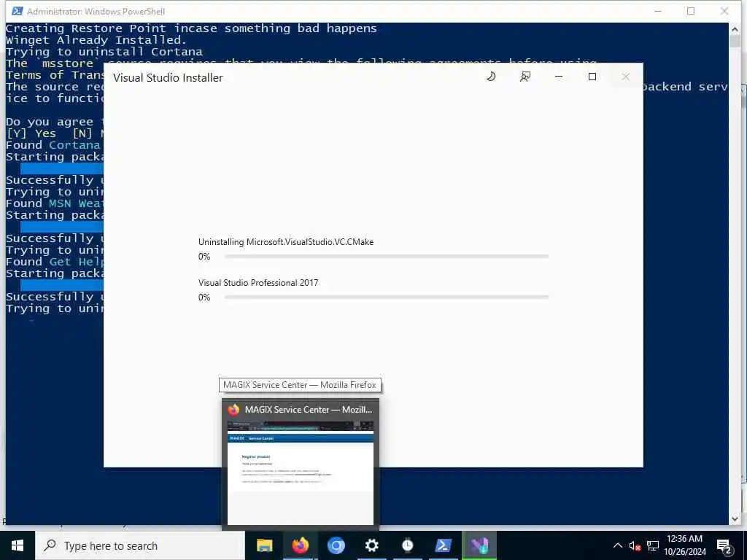Click the Type here to search box
Viewport: 747px width, 560px height.
pyautogui.click(x=140, y=545)
